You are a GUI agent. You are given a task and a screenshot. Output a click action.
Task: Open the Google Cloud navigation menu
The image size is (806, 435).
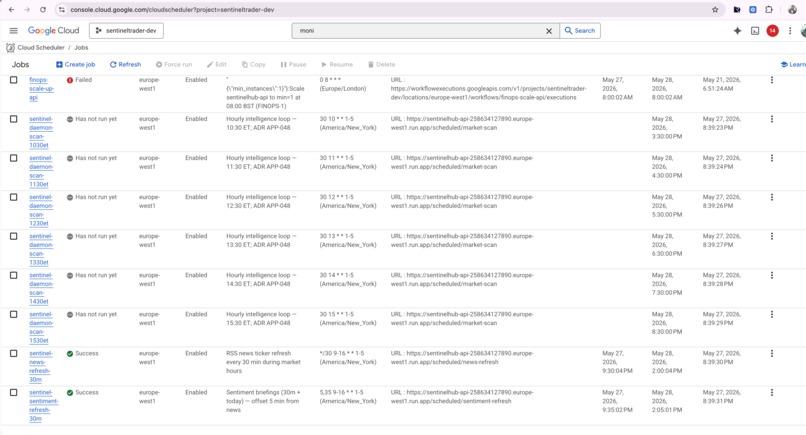(x=13, y=31)
